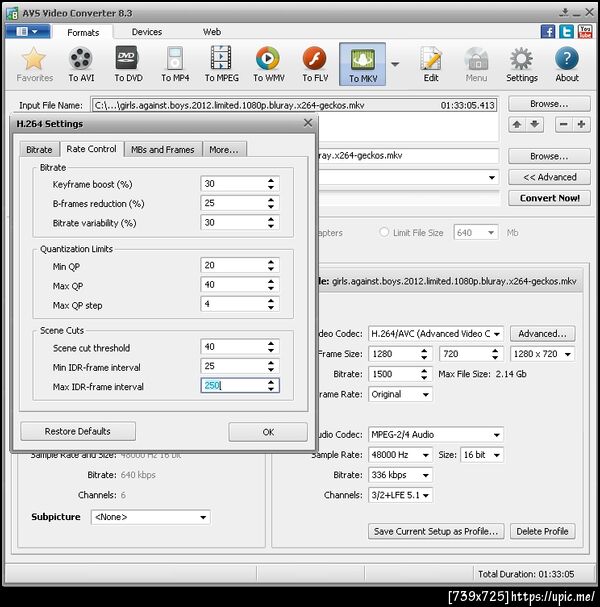Screen dimensions: 600x607
Task: Select the To MP4 format icon
Action: click(175, 64)
